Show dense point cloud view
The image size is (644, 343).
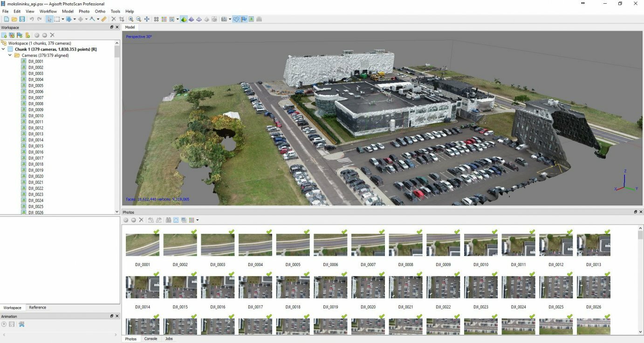(x=164, y=19)
